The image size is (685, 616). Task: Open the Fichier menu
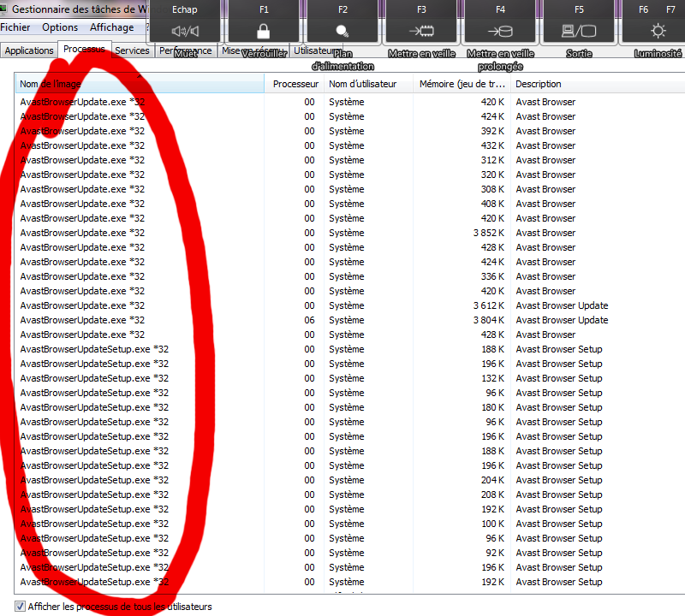pyautogui.click(x=15, y=27)
